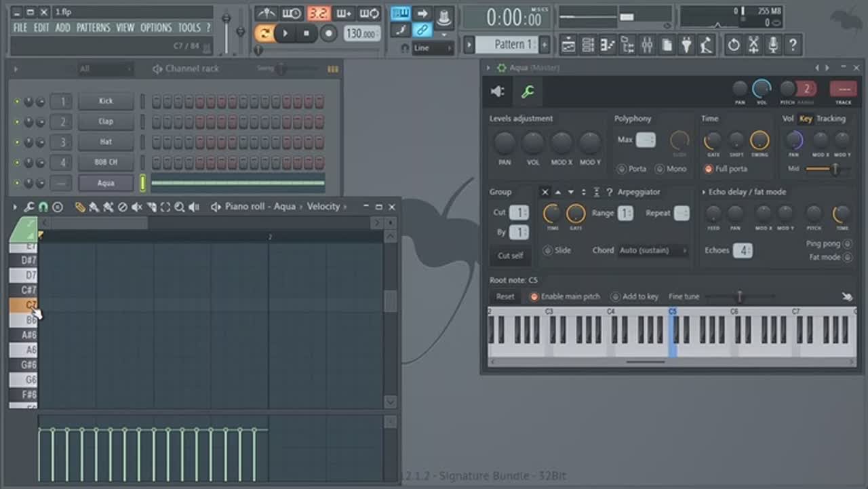Open the Line snap dropdown
Image resolution: width=868 pixels, height=489 pixels.
click(433, 48)
